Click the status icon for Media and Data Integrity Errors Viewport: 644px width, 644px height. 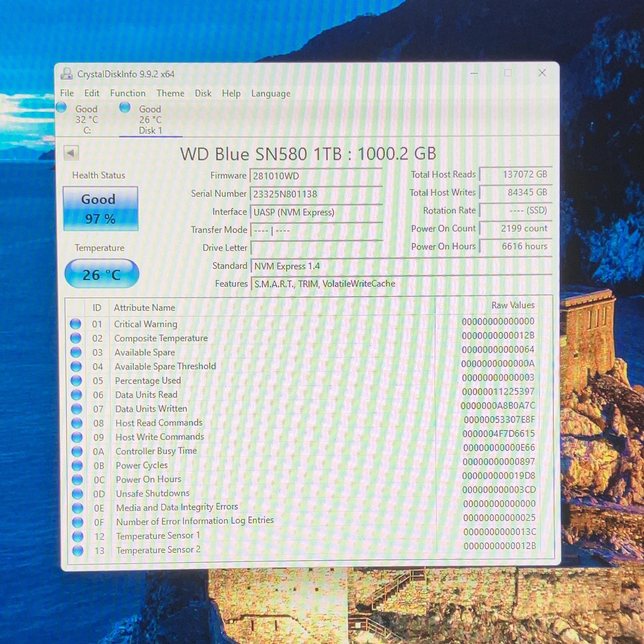(x=78, y=508)
